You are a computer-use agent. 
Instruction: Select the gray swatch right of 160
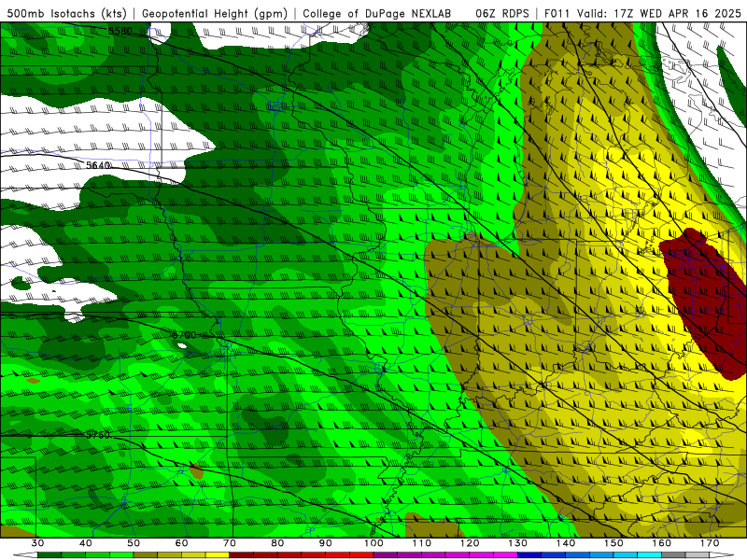point(673,555)
